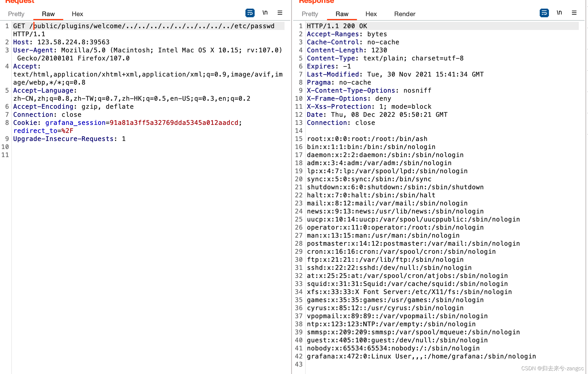Click the postmaster passwd entry line
The width and height of the screenshot is (588, 374).
tap(413, 243)
